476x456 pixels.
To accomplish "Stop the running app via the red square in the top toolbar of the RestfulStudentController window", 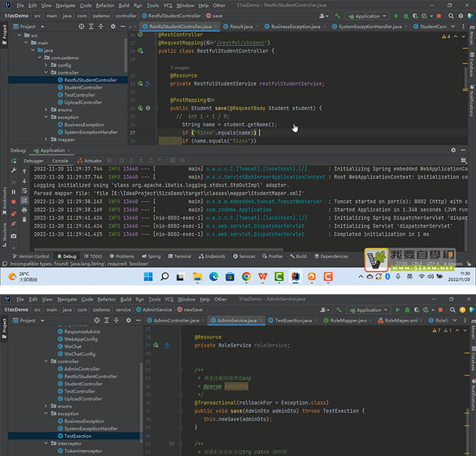I will pyautogui.click(x=439, y=16).
